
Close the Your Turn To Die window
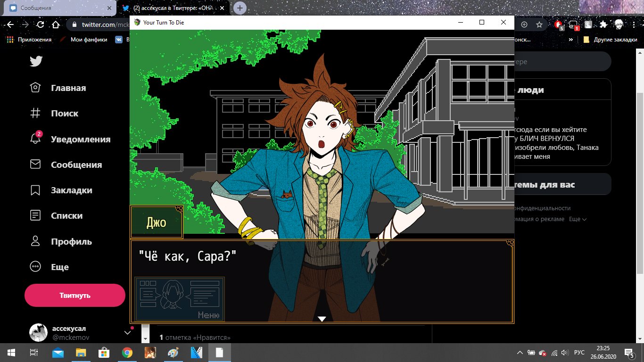[504, 22]
